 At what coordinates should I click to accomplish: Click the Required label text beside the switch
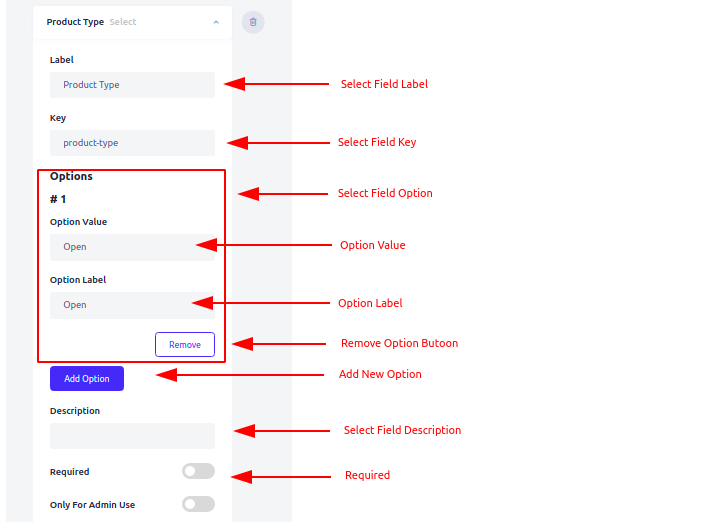pos(69,472)
